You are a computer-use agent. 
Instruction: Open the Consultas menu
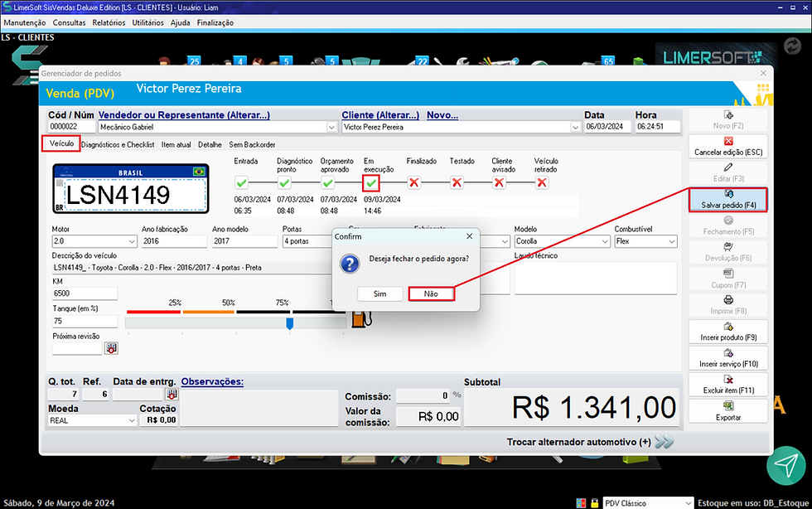coord(69,23)
